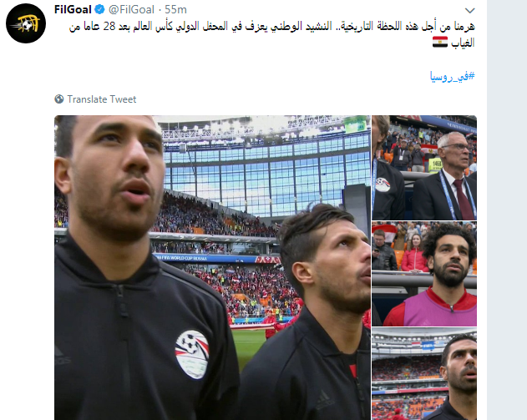Click the Arabic tweet text body

coord(271,34)
